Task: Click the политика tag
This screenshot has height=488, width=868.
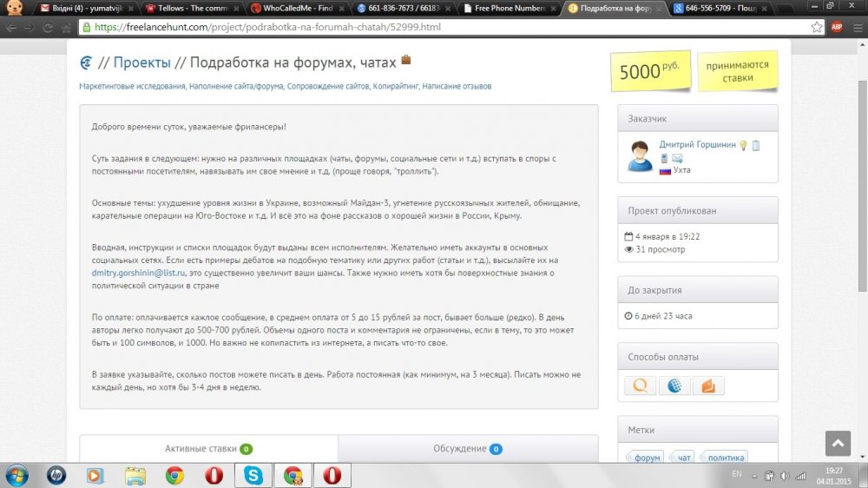Action: click(724, 458)
